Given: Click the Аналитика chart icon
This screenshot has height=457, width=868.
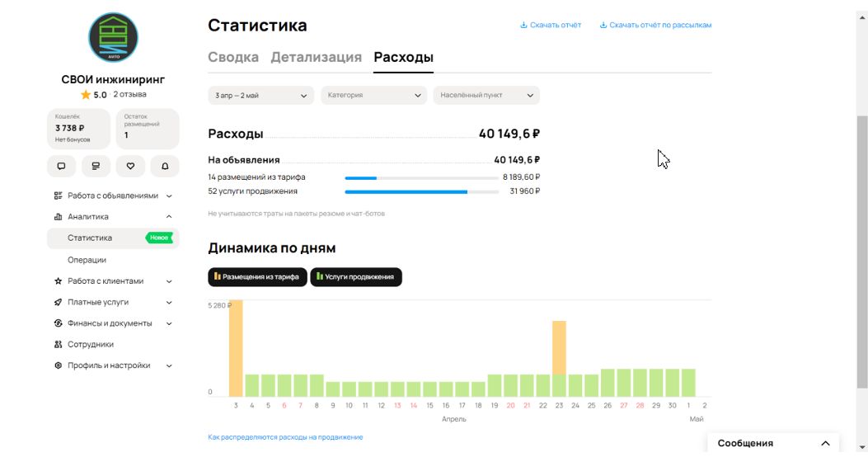Looking at the screenshot, I should [x=59, y=217].
